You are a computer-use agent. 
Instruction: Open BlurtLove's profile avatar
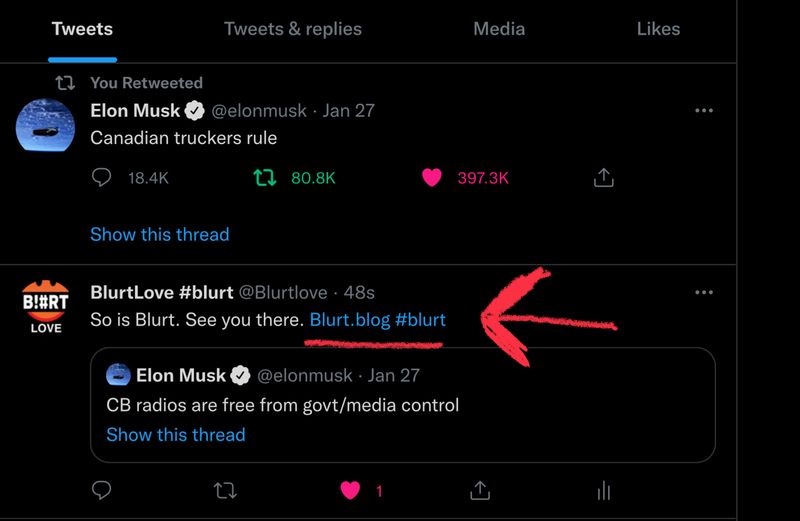point(46,307)
